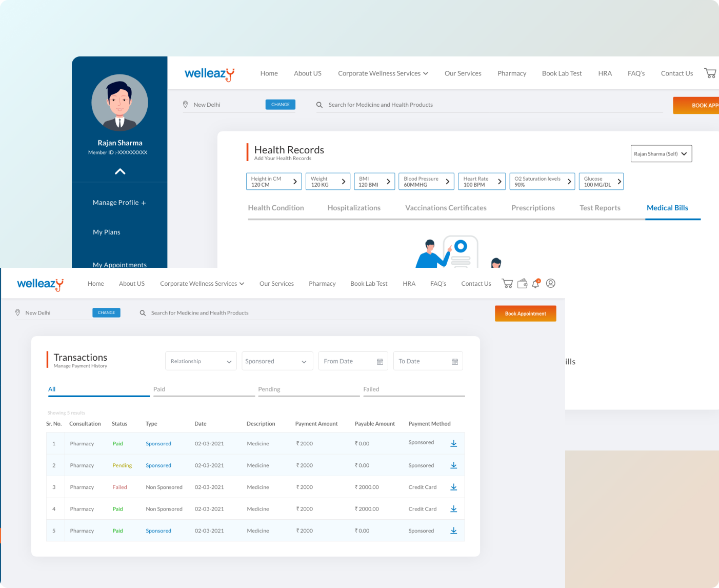Click search magnifier icon in Transactions window

143,313
